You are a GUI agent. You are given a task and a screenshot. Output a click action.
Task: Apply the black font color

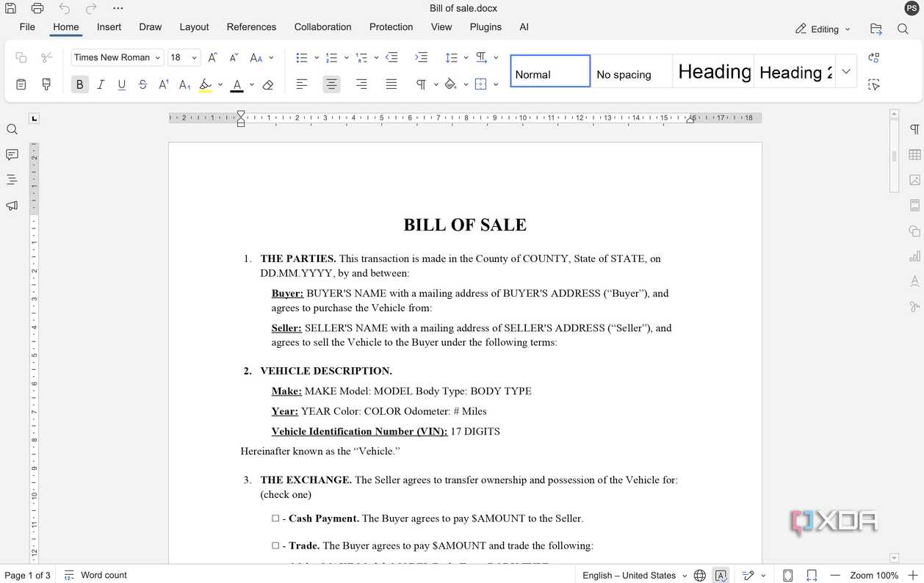[237, 84]
